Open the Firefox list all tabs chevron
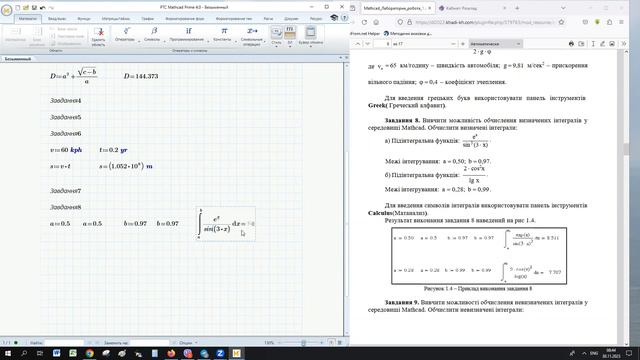Viewport: 640px width, 360px height. click(563, 8)
